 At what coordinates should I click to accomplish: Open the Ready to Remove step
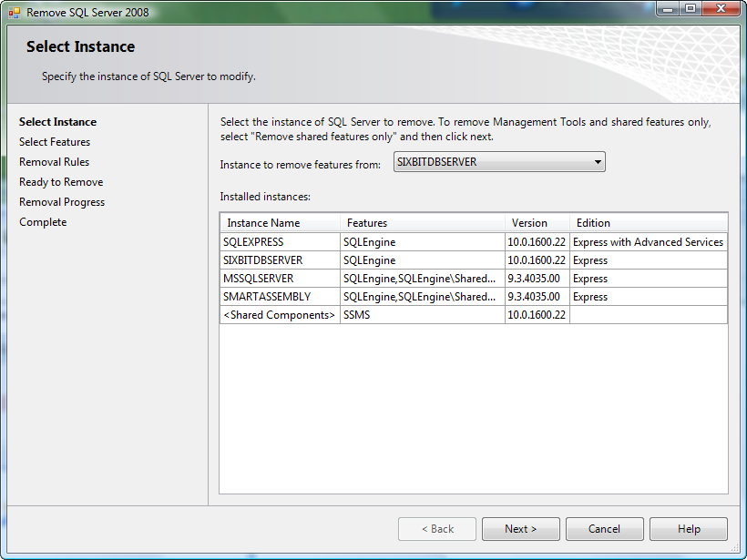pyautogui.click(x=61, y=181)
